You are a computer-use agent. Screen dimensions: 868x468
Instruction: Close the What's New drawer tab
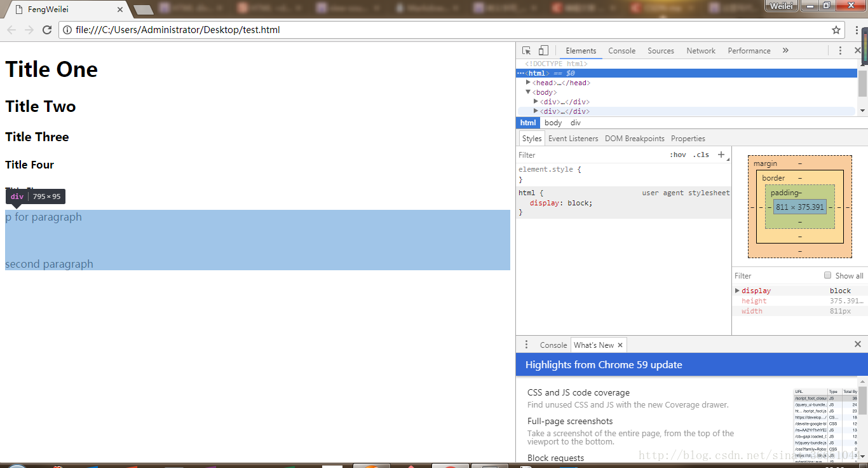(x=620, y=345)
